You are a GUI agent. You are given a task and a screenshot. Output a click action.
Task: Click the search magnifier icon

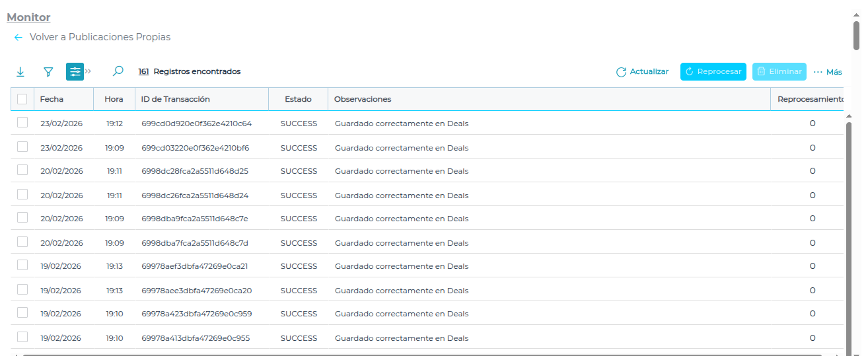point(118,71)
